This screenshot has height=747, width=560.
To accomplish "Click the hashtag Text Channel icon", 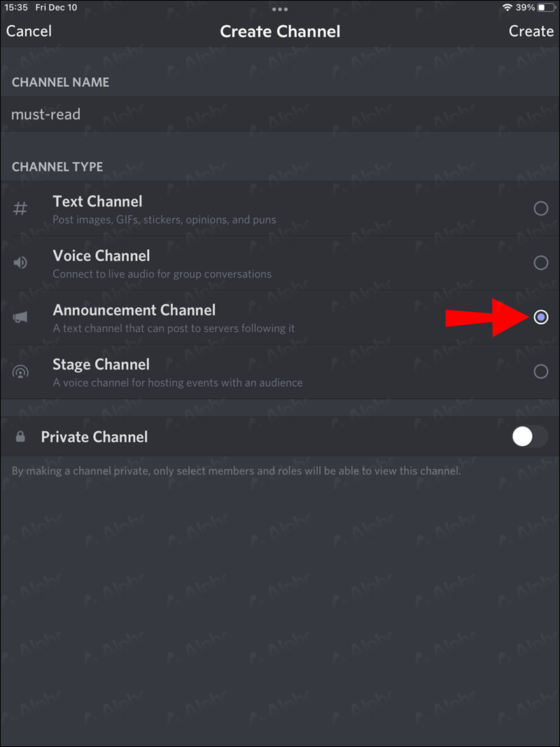I will pyautogui.click(x=20, y=209).
